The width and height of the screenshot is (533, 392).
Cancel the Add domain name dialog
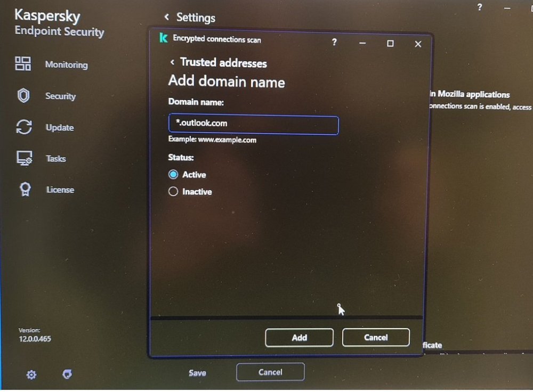pos(376,337)
